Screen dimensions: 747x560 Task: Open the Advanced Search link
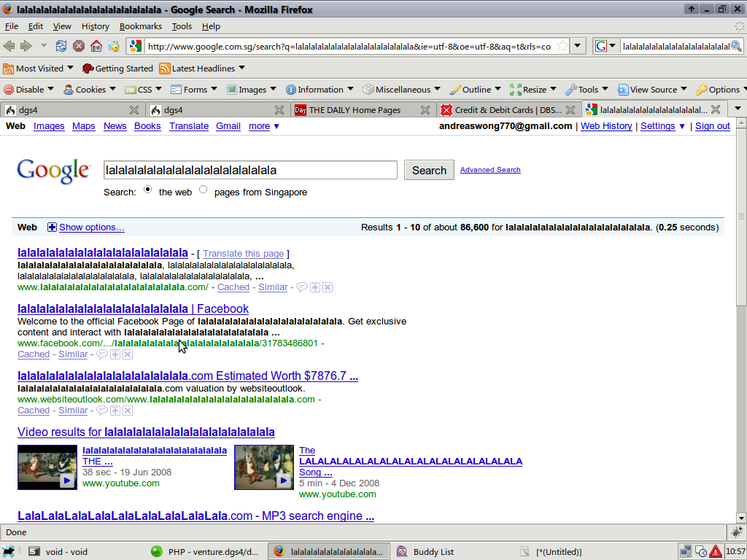(x=490, y=170)
